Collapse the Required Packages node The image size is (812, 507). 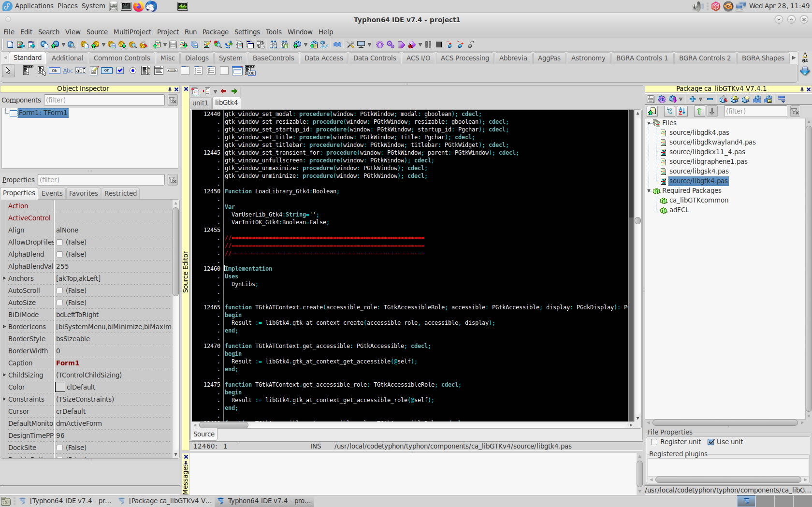[649, 191]
